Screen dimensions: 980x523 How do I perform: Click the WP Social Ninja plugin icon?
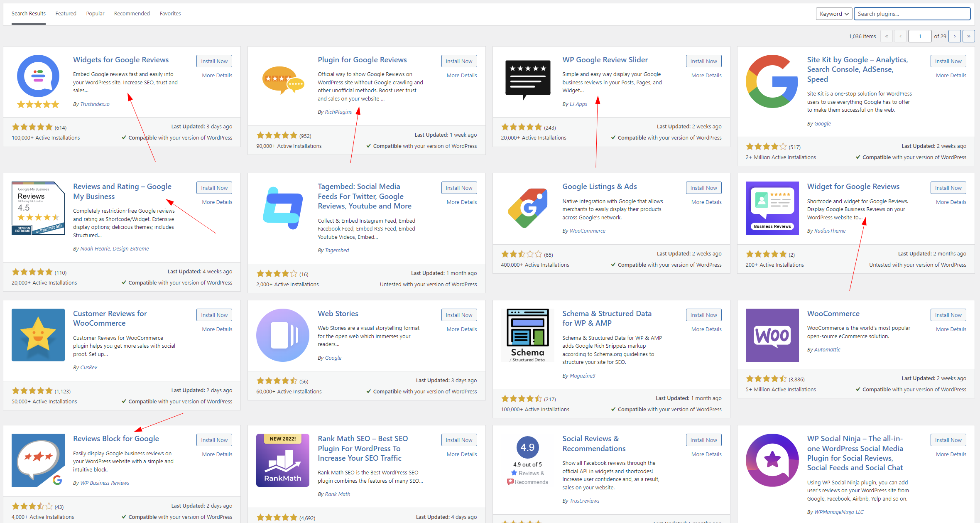(x=772, y=460)
